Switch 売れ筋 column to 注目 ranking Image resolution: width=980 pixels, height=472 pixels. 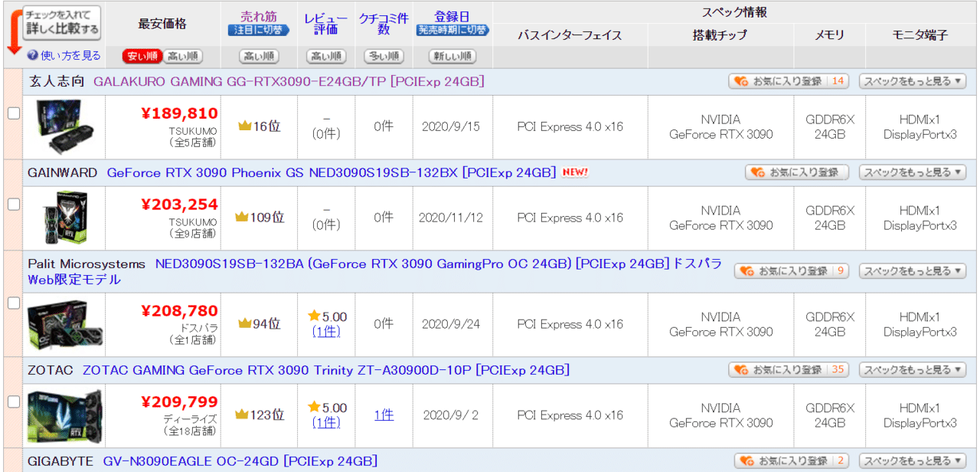point(259,31)
